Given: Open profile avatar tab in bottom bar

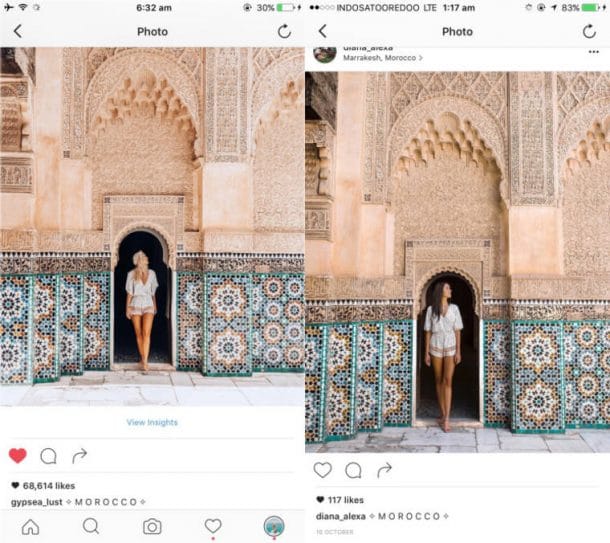Looking at the screenshot, I should [274, 526].
